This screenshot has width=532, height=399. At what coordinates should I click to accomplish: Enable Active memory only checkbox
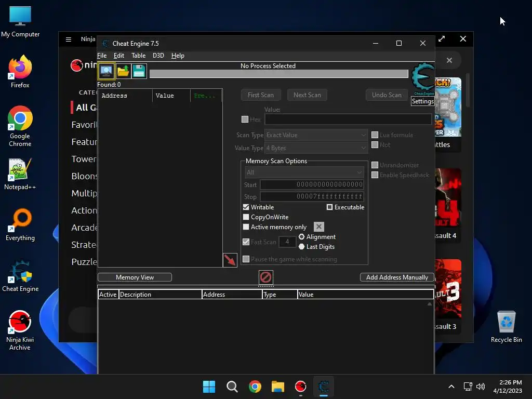click(x=246, y=227)
